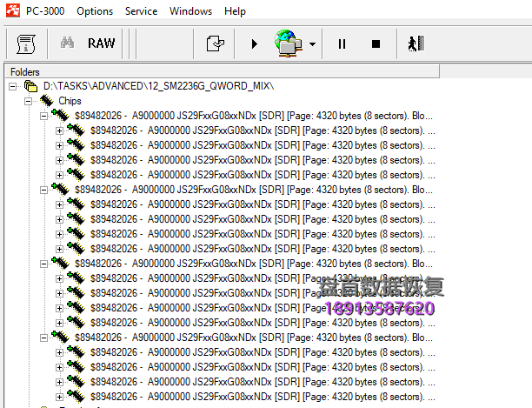
Task: Open the Help menu
Action: [x=235, y=11]
